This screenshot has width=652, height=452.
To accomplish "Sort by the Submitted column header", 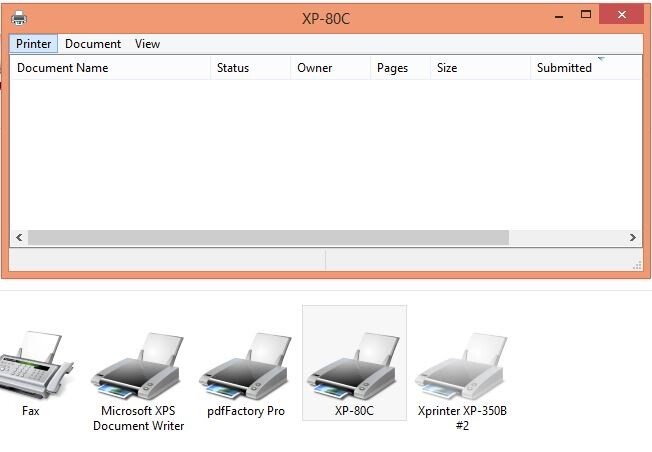I will [x=586, y=67].
